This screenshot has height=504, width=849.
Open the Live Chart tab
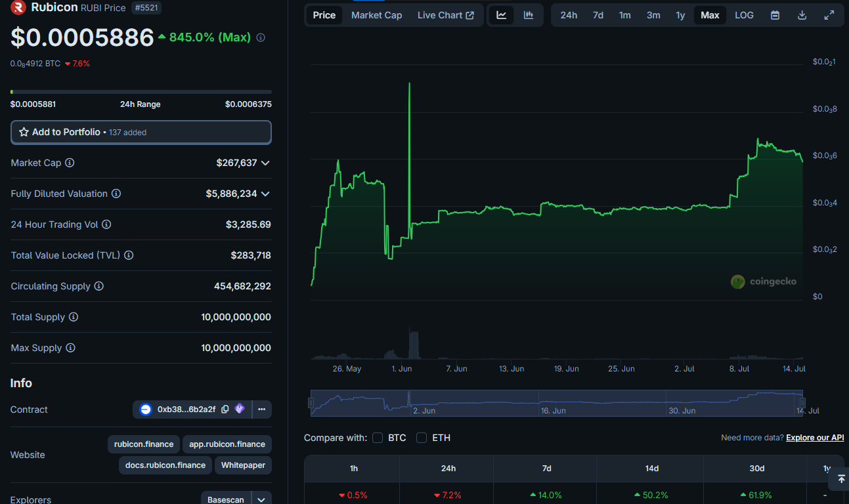point(446,15)
